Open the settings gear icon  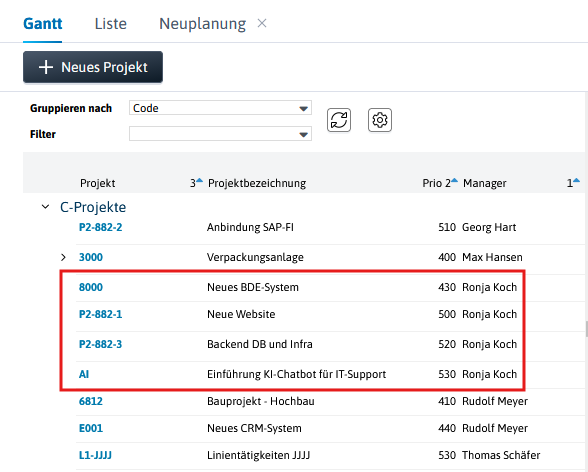[380, 120]
